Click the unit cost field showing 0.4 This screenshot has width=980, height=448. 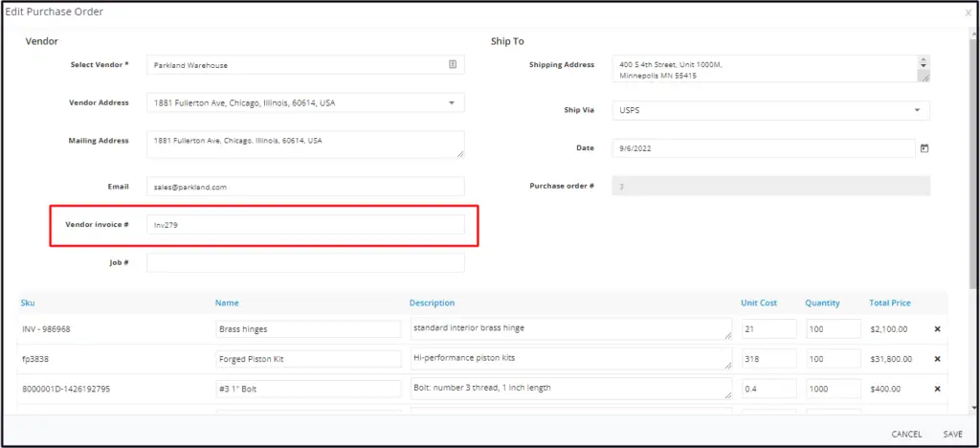[x=769, y=389]
